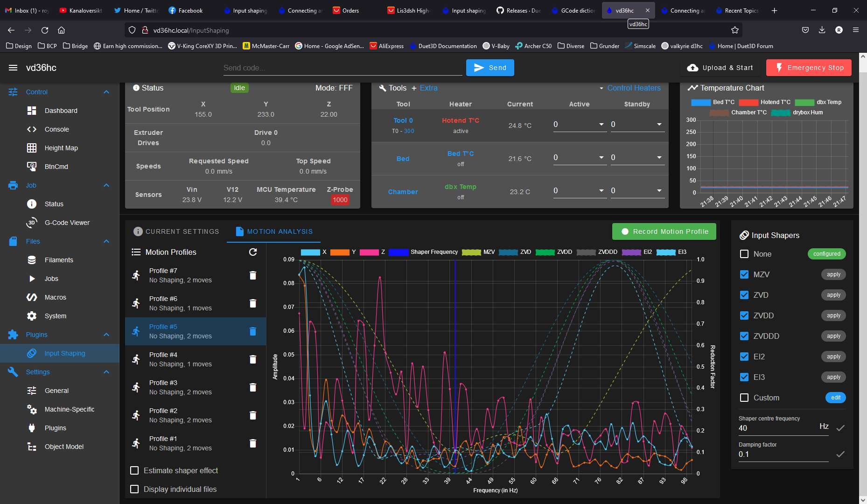
Task: Open Bed active temperature dropdown
Action: [601, 157]
